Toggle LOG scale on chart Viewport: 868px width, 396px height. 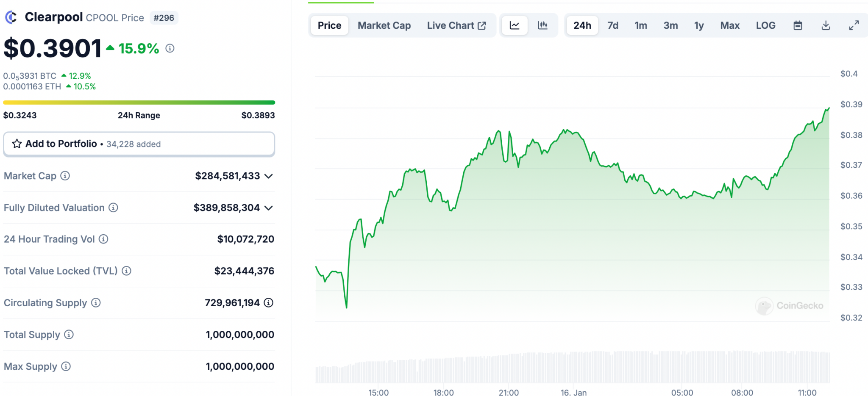(765, 25)
